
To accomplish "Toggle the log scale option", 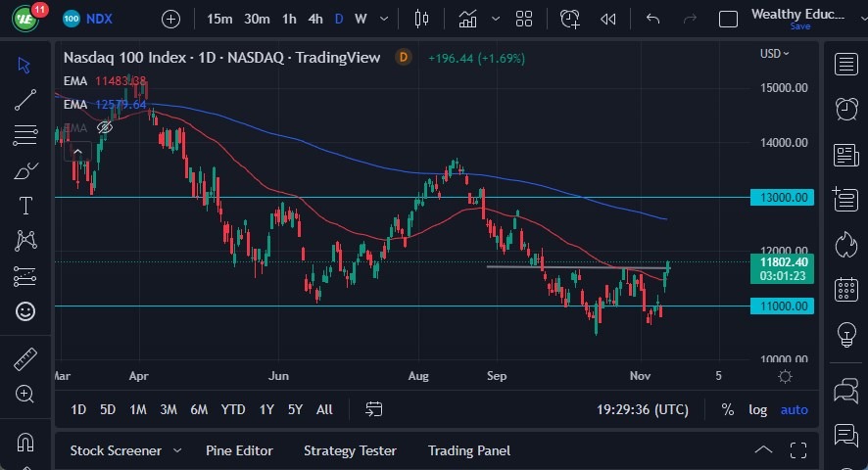I will pyautogui.click(x=758, y=409).
